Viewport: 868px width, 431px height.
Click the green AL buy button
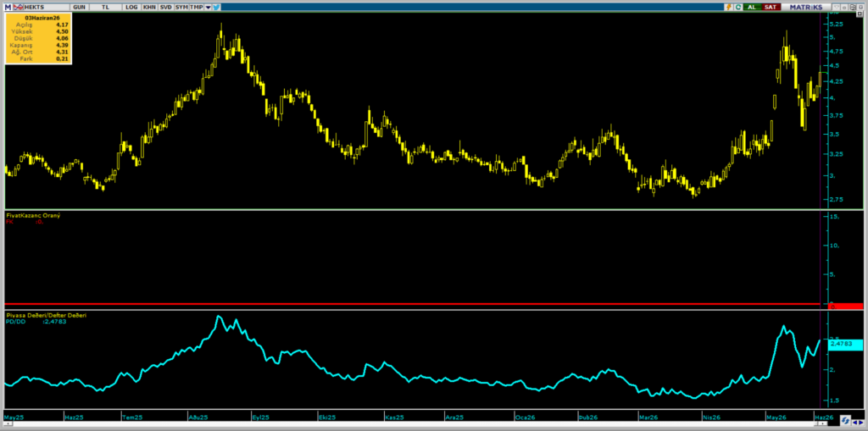click(x=753, y=7)
